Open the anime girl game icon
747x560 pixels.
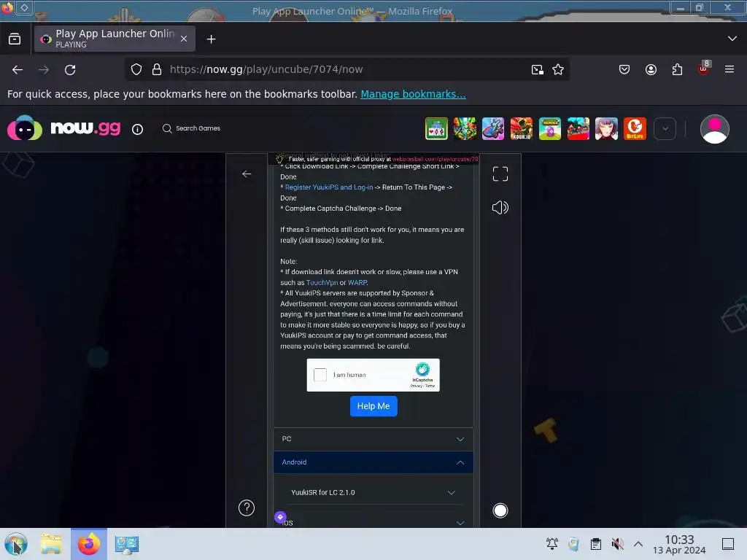[606, 128]
